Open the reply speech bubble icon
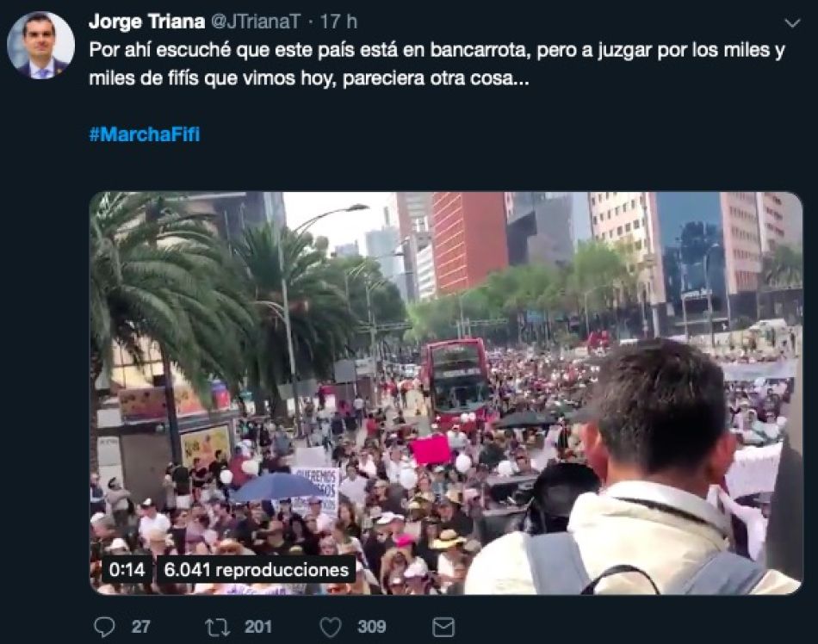Viewport: 818px width, 644px height. (x=104, y=626)
